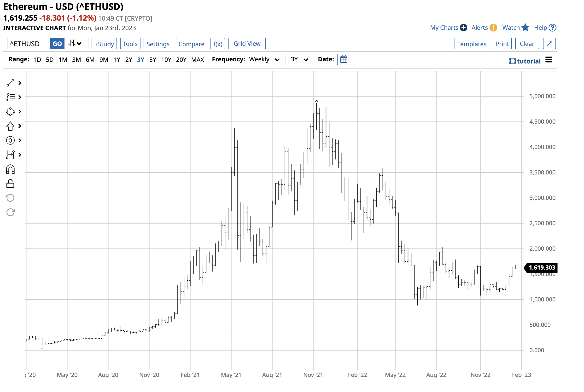
Task: Click the +Study button
Action: (104, 44)
